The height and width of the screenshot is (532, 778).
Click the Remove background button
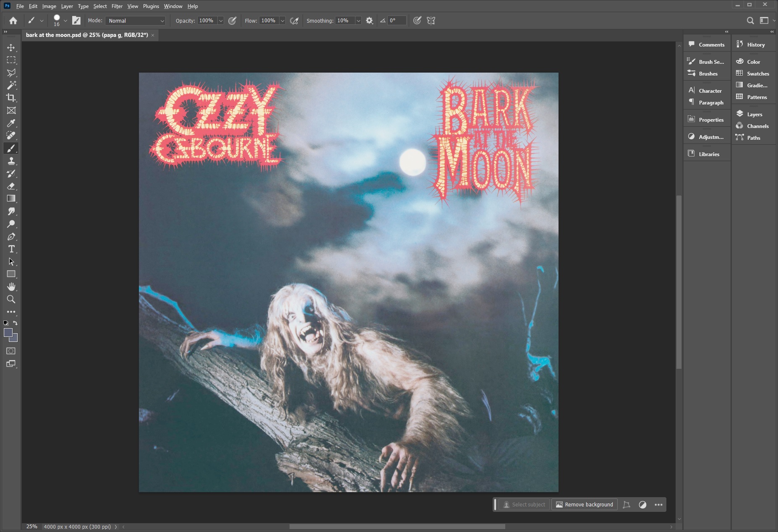point(585,504)
